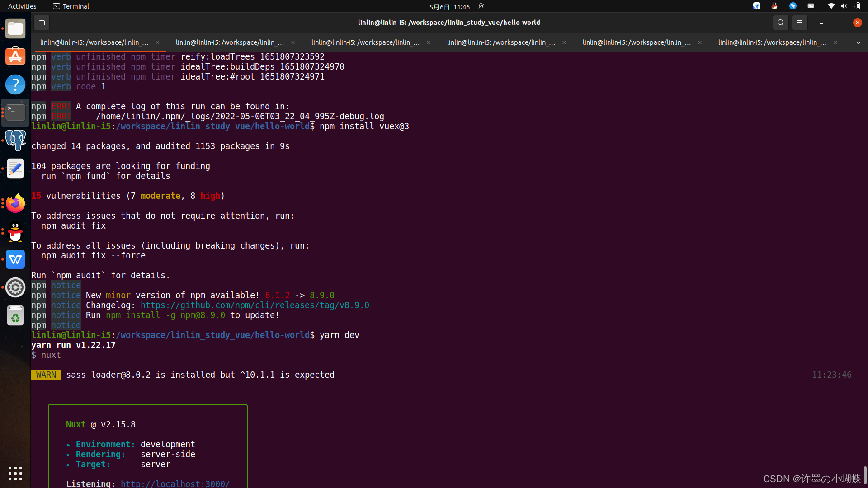The width and height of the screenshot is (868, 488).
Task: Open the Activities overview
Action: point(22,6)
